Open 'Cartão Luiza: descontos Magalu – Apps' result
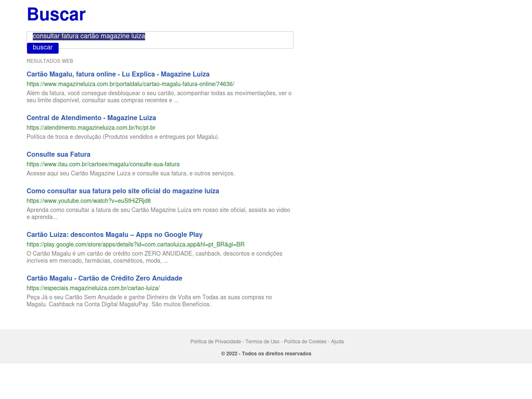 (115, 235)
